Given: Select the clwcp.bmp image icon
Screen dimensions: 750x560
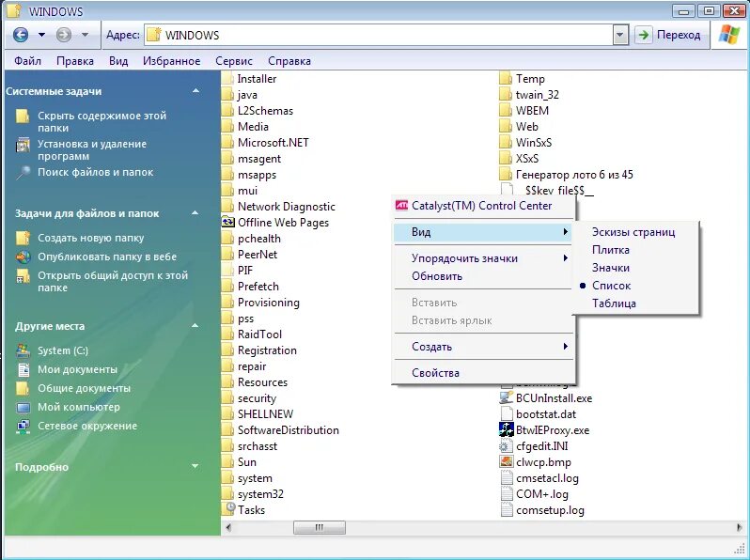Looking at the screenshot, I should (x=506, y=462).
